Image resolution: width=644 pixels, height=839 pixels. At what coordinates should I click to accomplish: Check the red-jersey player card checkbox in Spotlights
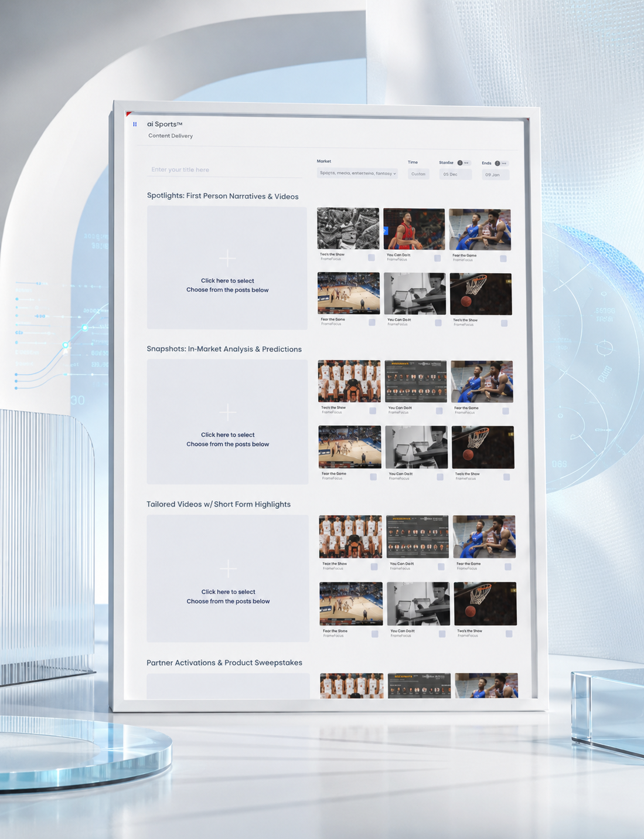[437, 258]
